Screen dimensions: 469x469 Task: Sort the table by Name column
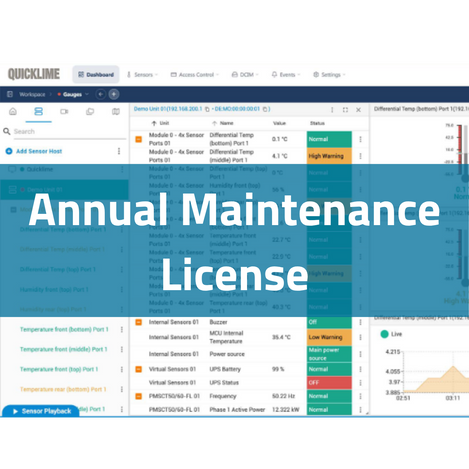223,123
